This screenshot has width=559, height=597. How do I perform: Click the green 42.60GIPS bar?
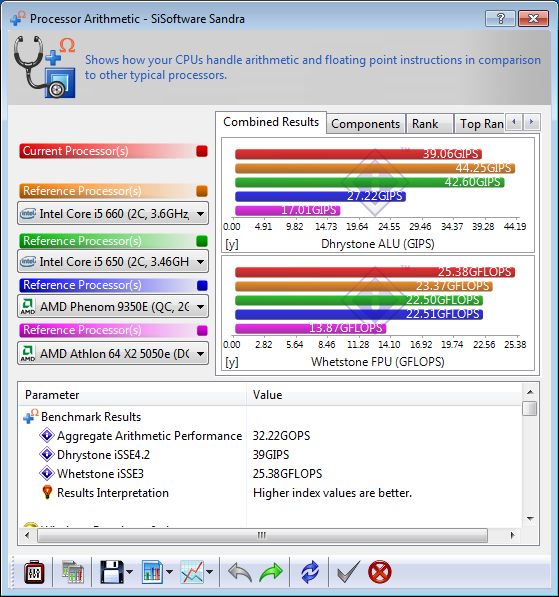[370, 182]
